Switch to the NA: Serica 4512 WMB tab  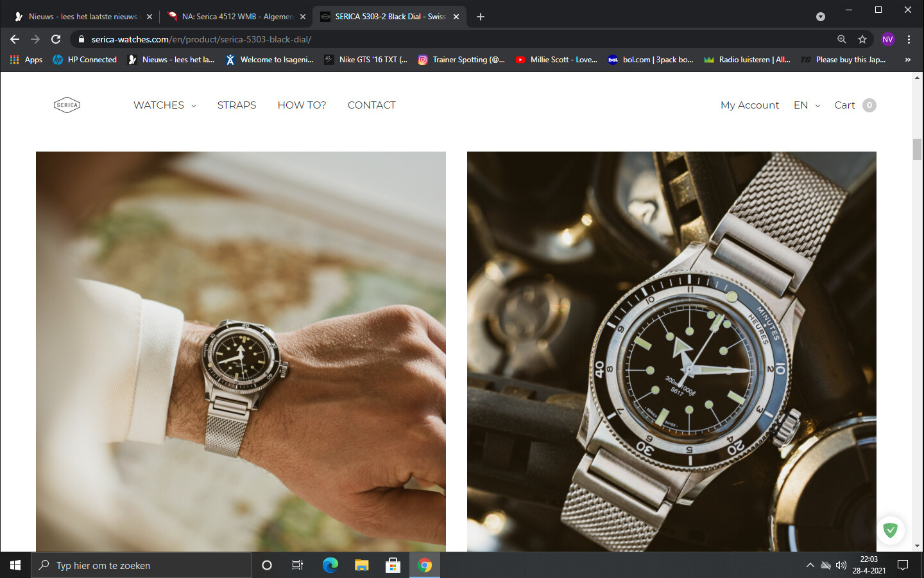pyautogui.click(x=235, y=17)
